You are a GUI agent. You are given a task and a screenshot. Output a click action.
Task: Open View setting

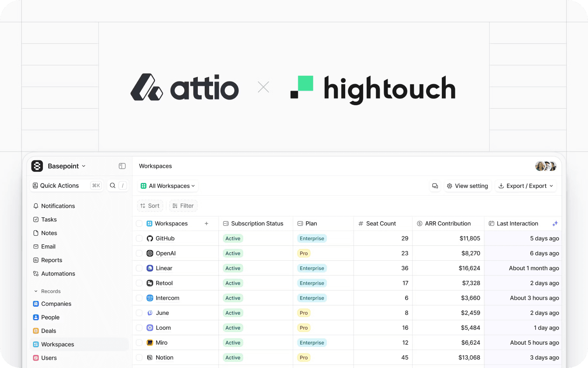(x=468, y=186)
